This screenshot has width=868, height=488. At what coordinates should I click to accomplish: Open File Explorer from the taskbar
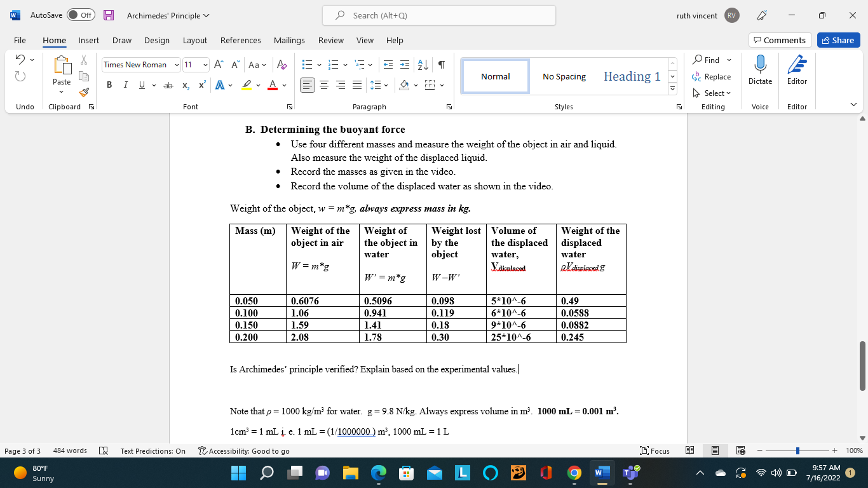click(x=351, y=473)
